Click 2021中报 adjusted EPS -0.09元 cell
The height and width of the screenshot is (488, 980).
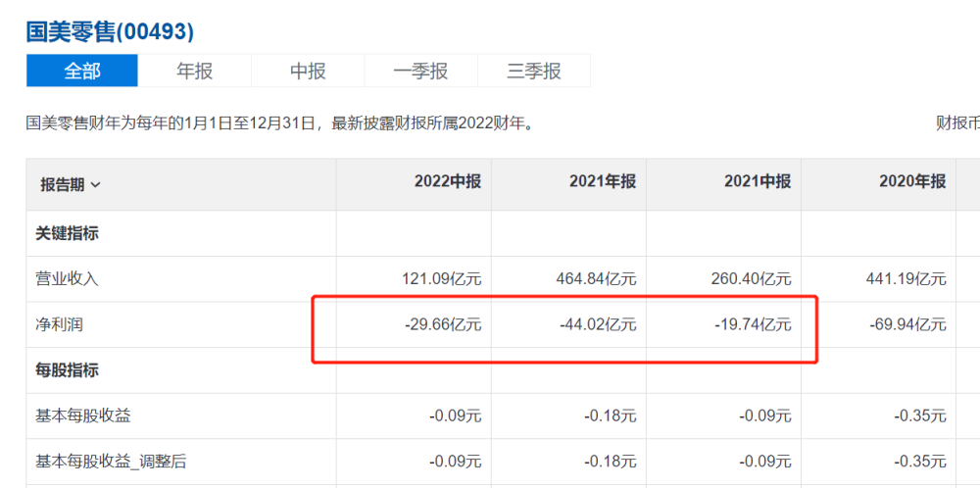click(x=765, y=462)
